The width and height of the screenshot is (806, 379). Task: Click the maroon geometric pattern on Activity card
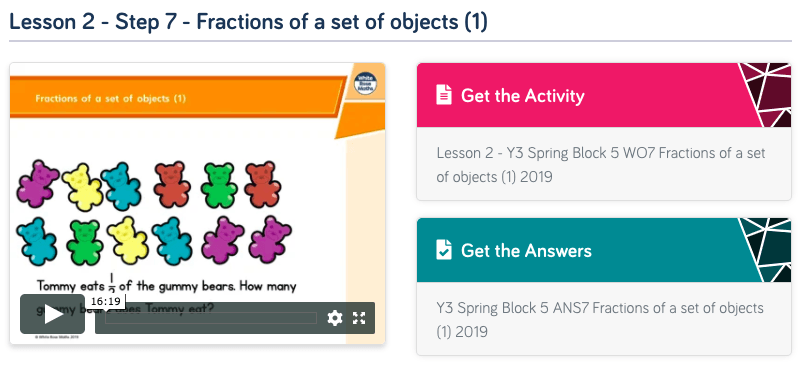point(766,95)
